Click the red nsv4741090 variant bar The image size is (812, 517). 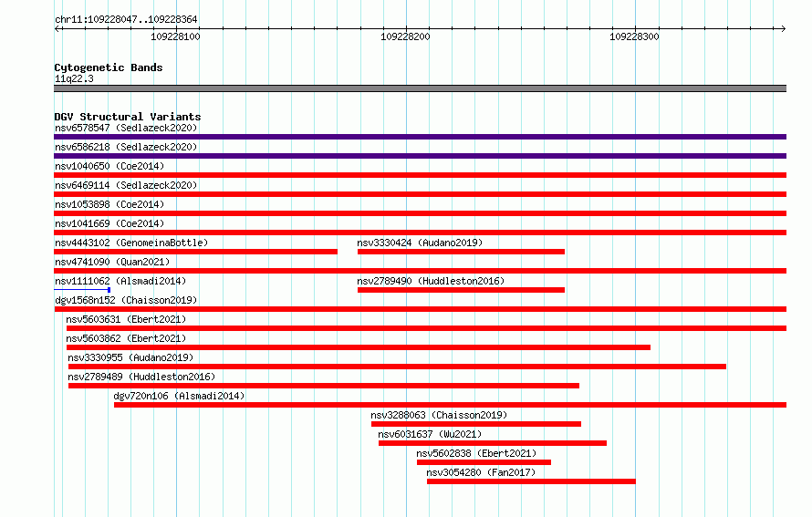[x=420, y=271]
